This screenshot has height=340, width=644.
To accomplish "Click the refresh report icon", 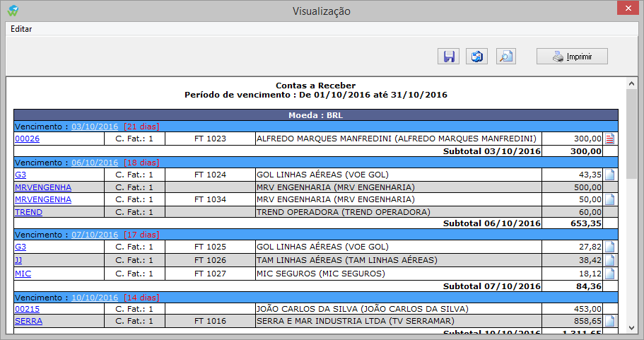I will [x=477, y=57].
